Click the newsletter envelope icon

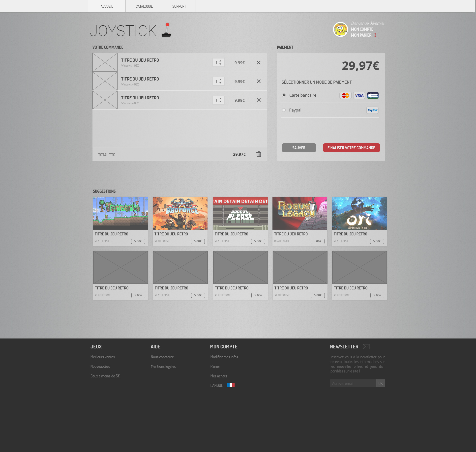(x=366, y=347)
